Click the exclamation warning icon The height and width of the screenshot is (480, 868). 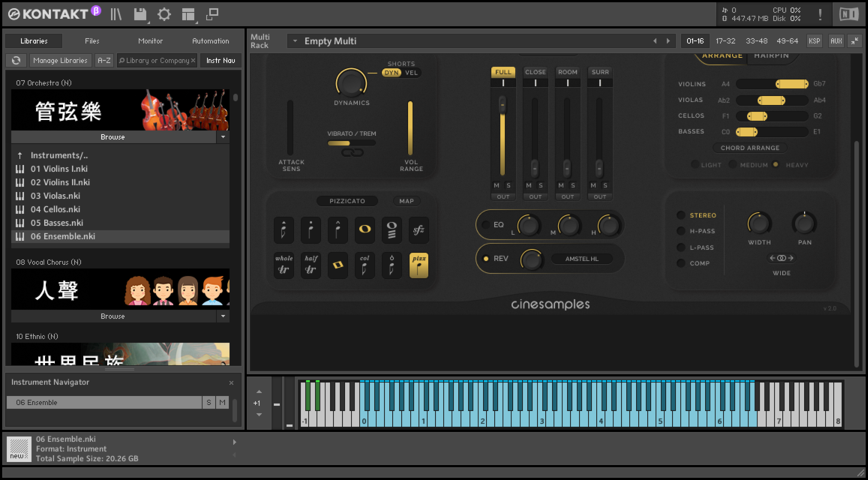820,14
